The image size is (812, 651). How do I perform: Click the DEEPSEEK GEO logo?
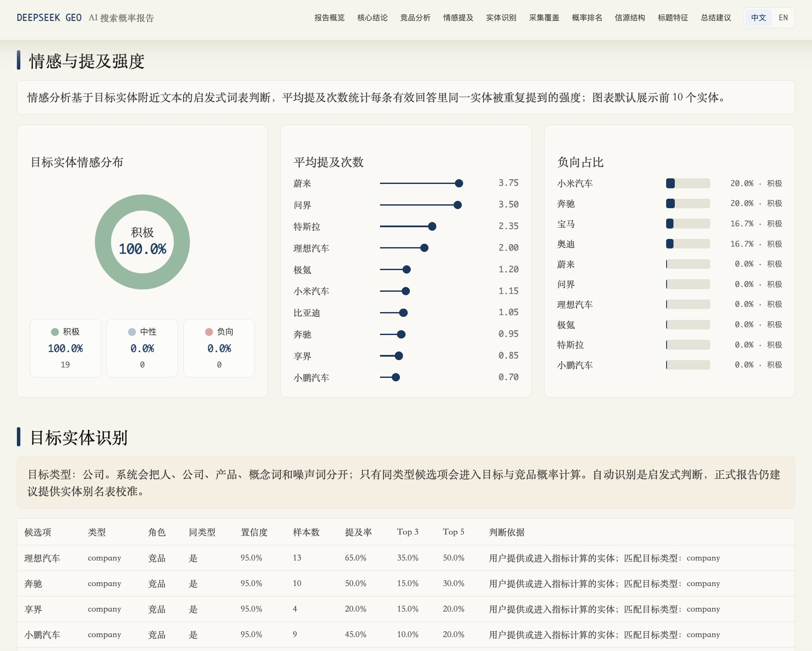pyautogui.click(x=49, y=18)
